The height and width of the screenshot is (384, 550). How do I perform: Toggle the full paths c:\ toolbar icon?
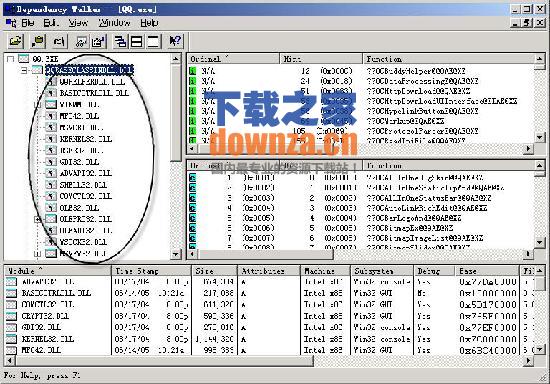(x=59, y=41)
